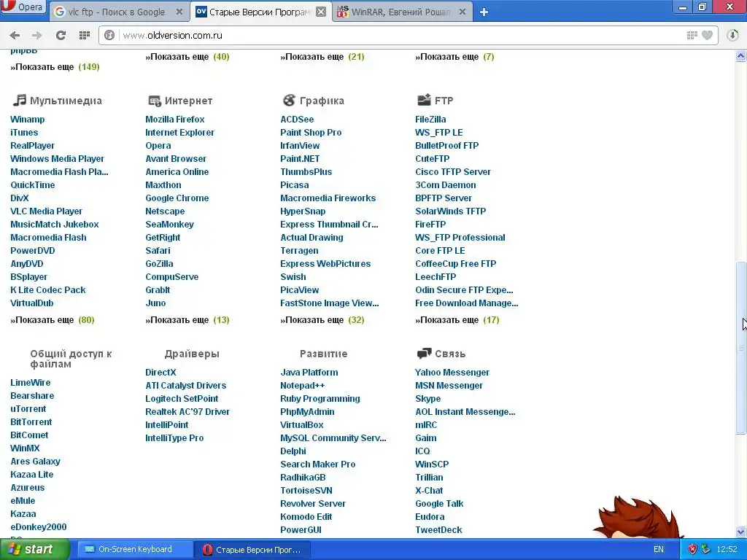Click the site info globe icon
Image resolution: width=747 pixels, height=560 pixels.
click(x=109, y=35)
